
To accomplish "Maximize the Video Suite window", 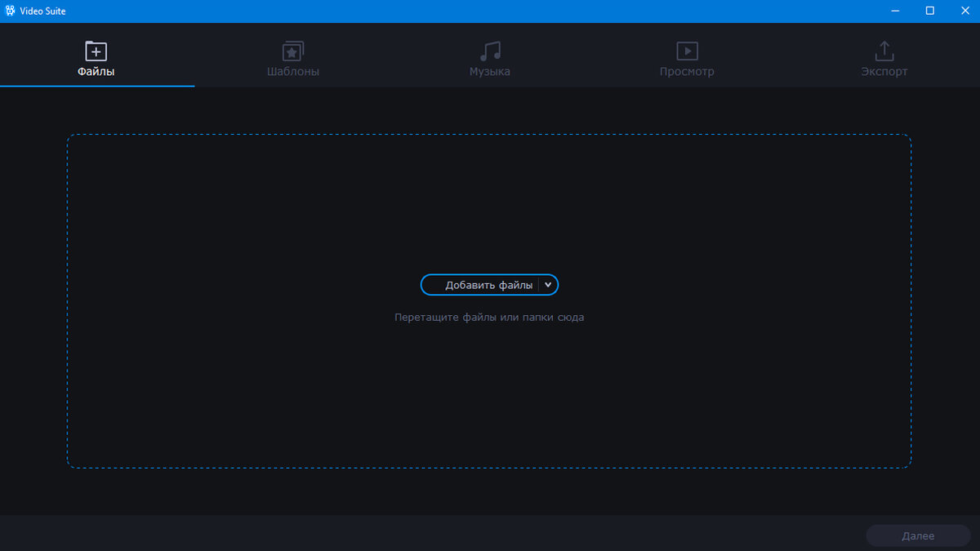I will (x=929, y=11).
